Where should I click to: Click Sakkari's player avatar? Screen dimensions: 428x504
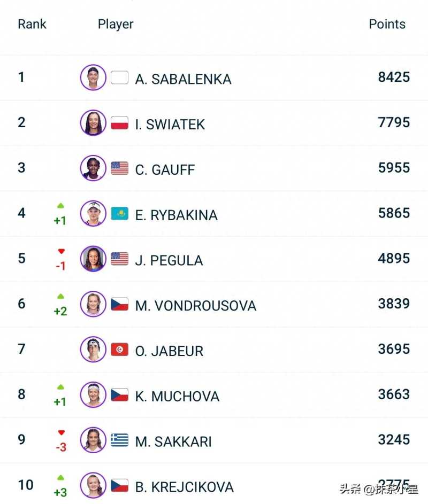pyautogui.click(x=93, y=440)
